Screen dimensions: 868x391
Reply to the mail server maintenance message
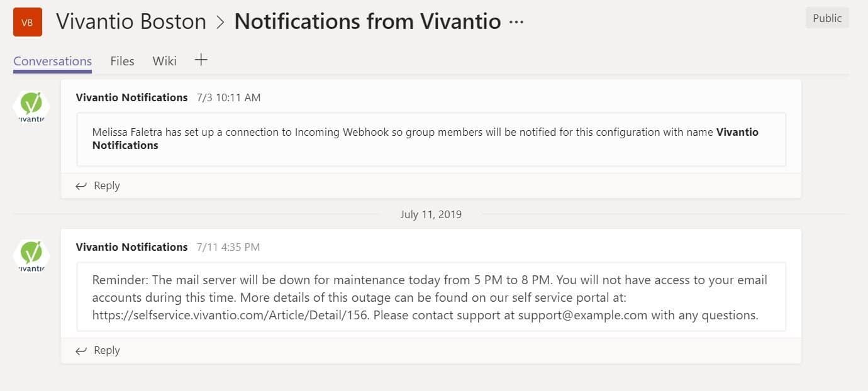click(106, 350)
